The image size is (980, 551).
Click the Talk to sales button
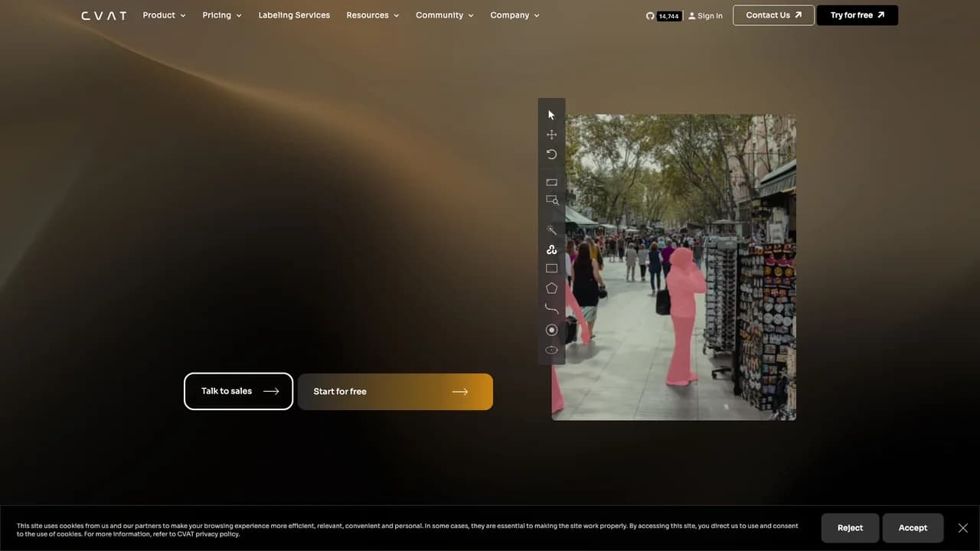click(x=239, y=391)
